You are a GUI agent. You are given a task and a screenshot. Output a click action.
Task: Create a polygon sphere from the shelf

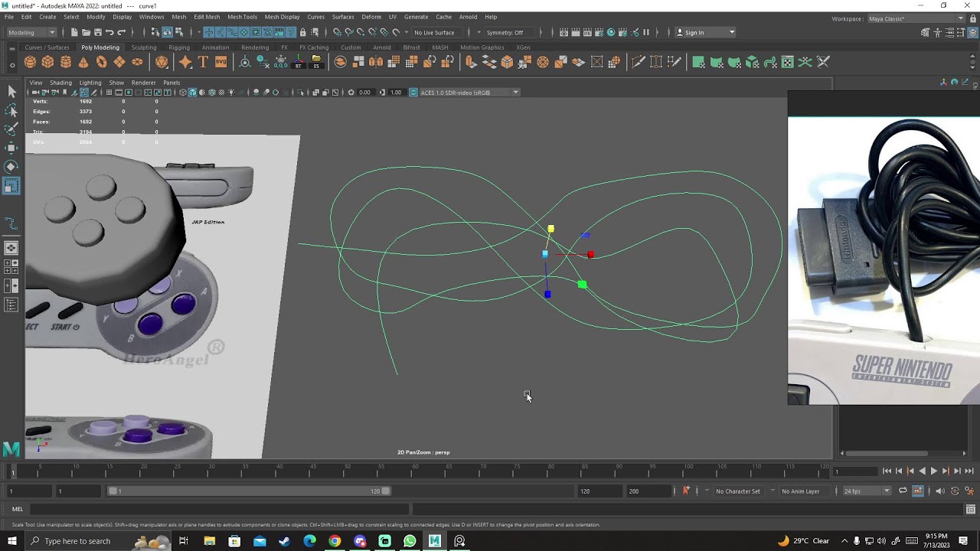tap(30, 62)
